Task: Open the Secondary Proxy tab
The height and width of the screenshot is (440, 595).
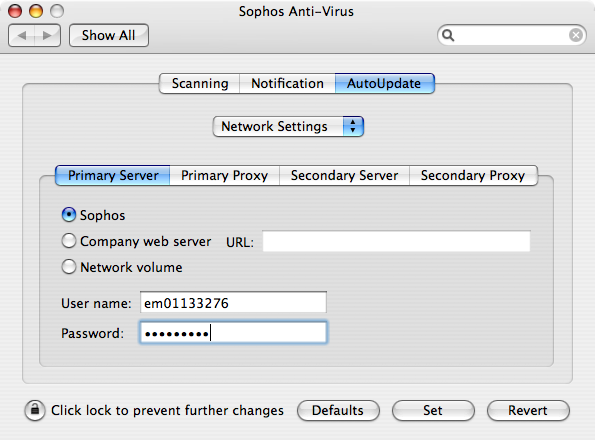Action: (473, 175)
